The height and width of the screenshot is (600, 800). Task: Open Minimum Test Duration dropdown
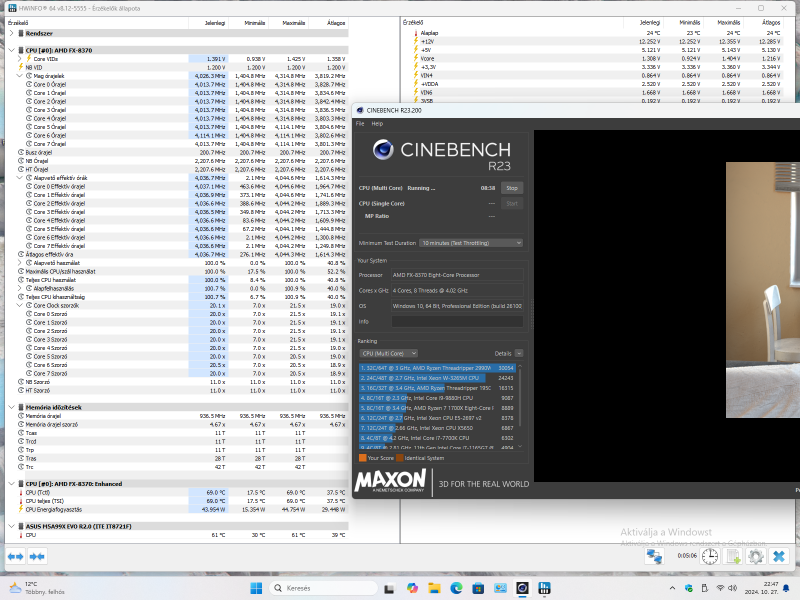pos(471,243)
